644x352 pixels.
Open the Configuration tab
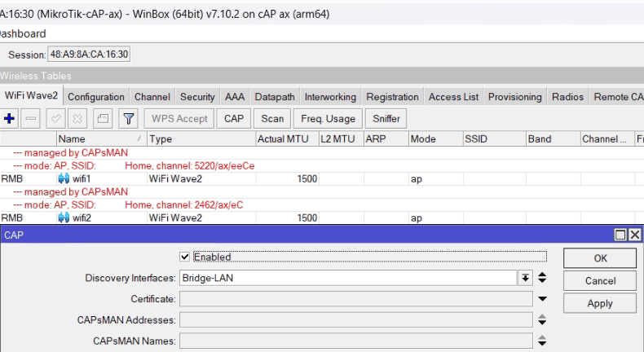[x=96, y=97]
